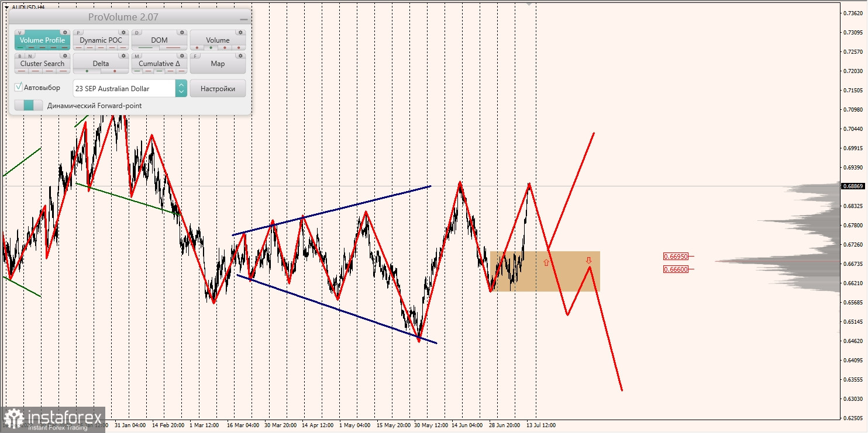Screen dimensions: 868x433
Task: Select the upper blue trendline of the wedge
Action: tap(332, 210)
